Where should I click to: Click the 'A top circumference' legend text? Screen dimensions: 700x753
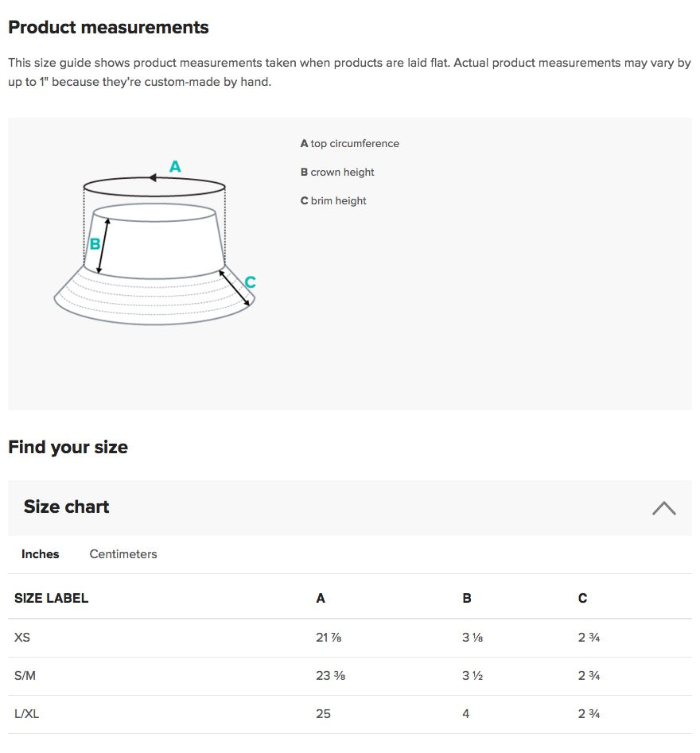pos(350,144)
